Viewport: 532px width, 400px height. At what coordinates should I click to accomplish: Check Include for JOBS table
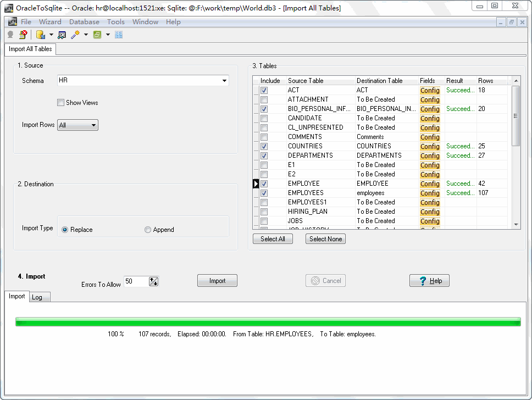pos(264,221)
